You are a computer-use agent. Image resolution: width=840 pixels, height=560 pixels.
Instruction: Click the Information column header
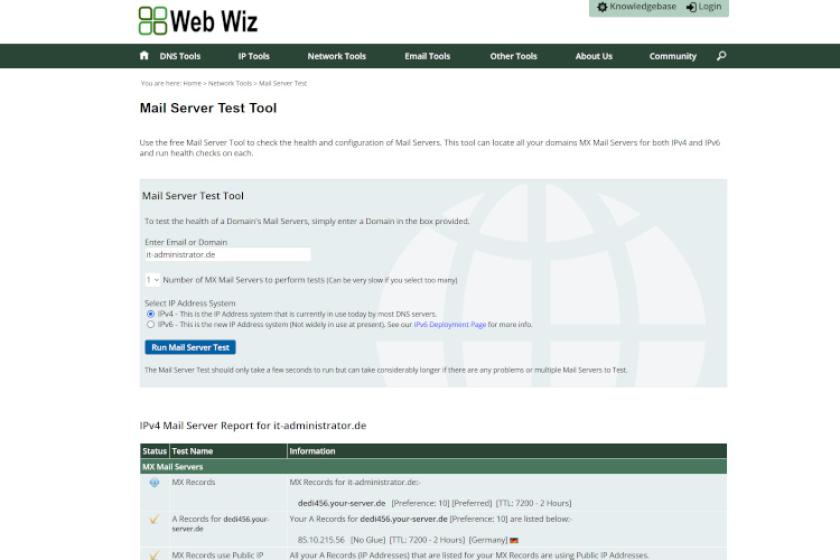(x=507, y=451)
